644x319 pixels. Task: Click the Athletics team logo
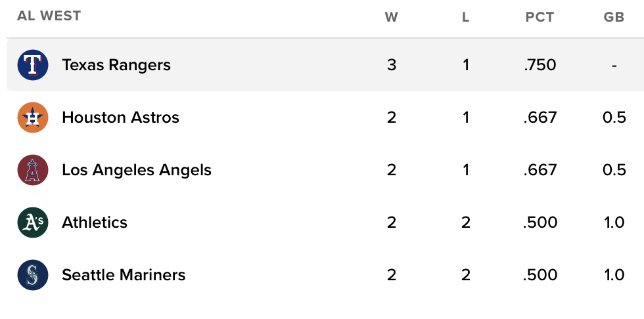tap(33, 223)
